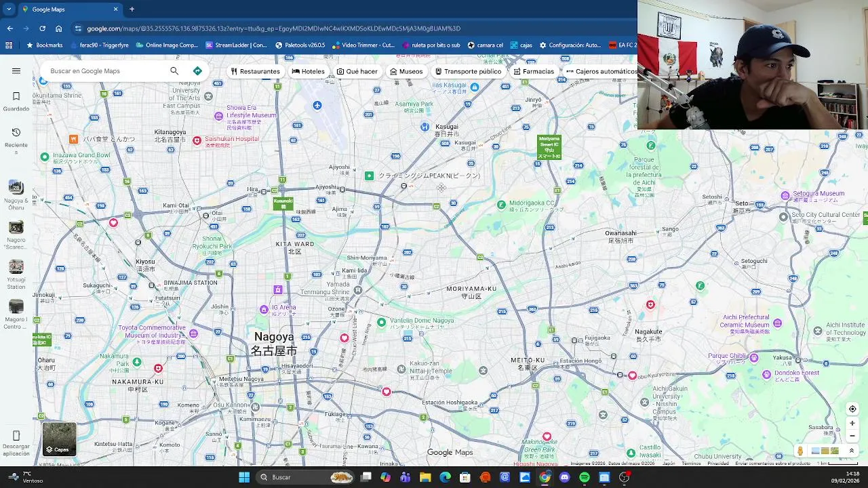Switch to the Google Maps tab

point(70,9)
